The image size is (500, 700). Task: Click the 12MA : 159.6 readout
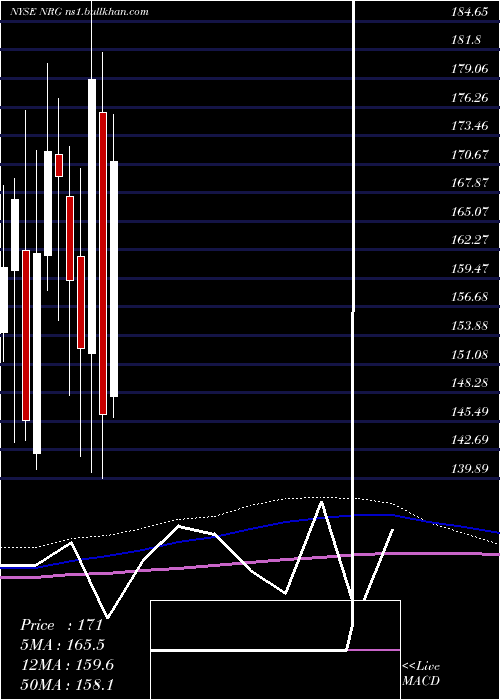67,665
